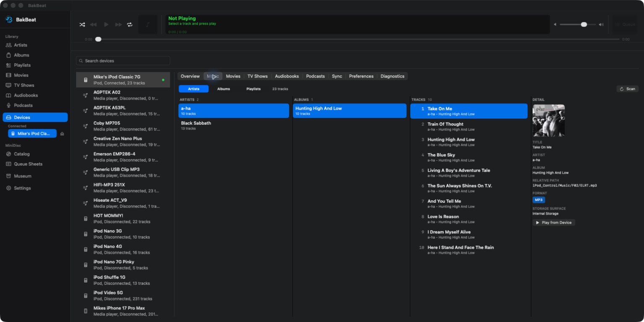Click the Search devices field

123,61
